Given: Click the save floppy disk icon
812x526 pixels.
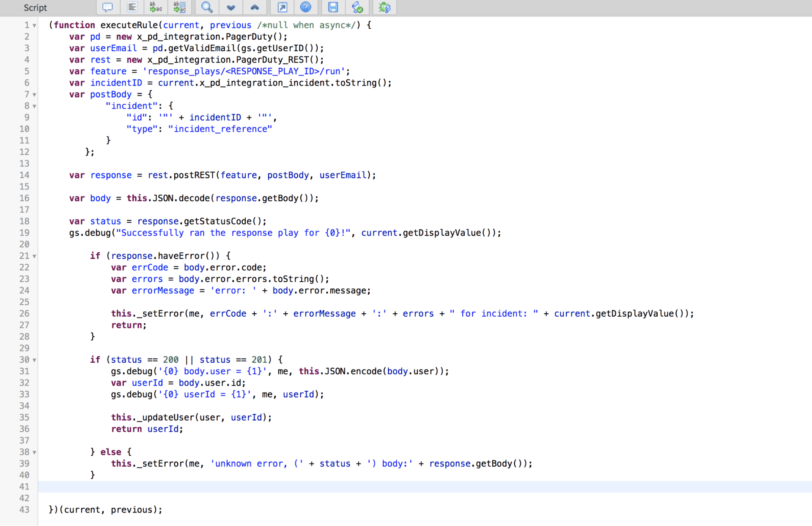Looking at the screenshot, I should coord(333,7).
